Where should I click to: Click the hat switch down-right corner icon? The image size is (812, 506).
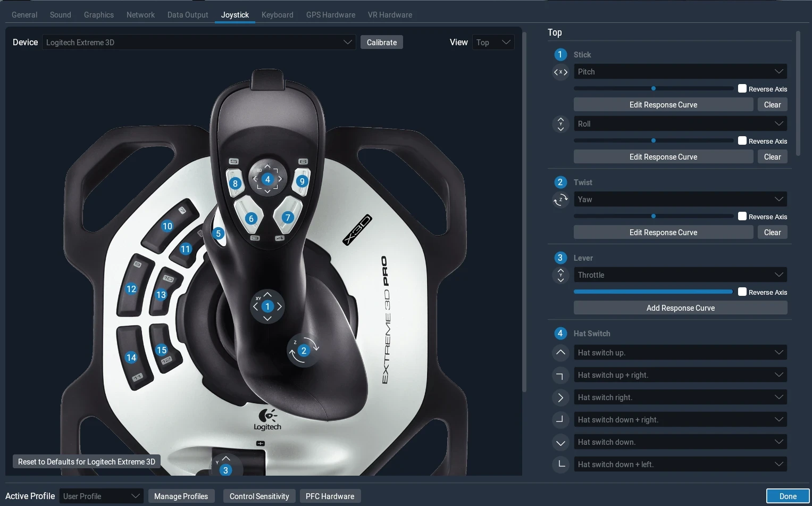(560, 420)
